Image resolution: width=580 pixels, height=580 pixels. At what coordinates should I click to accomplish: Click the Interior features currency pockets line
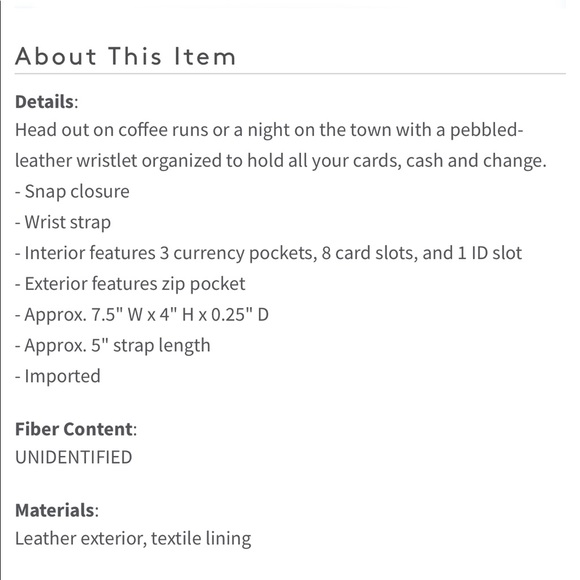click(269, 253)
